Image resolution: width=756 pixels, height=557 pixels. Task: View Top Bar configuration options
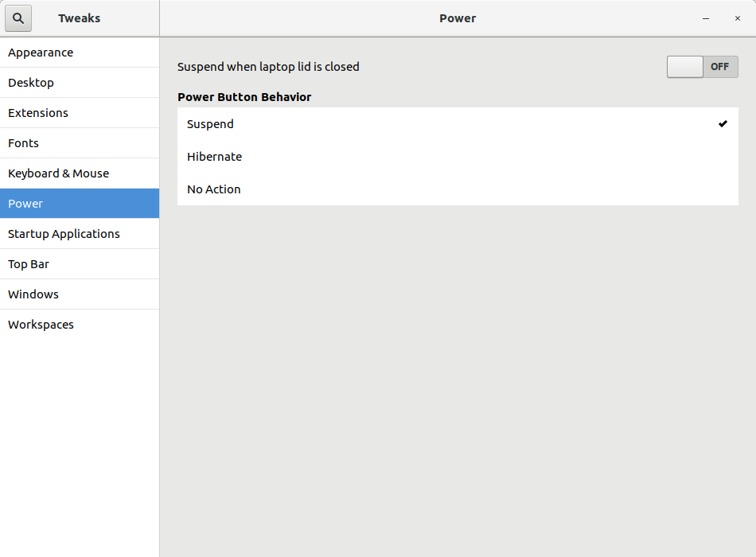[x=28, y=263]
